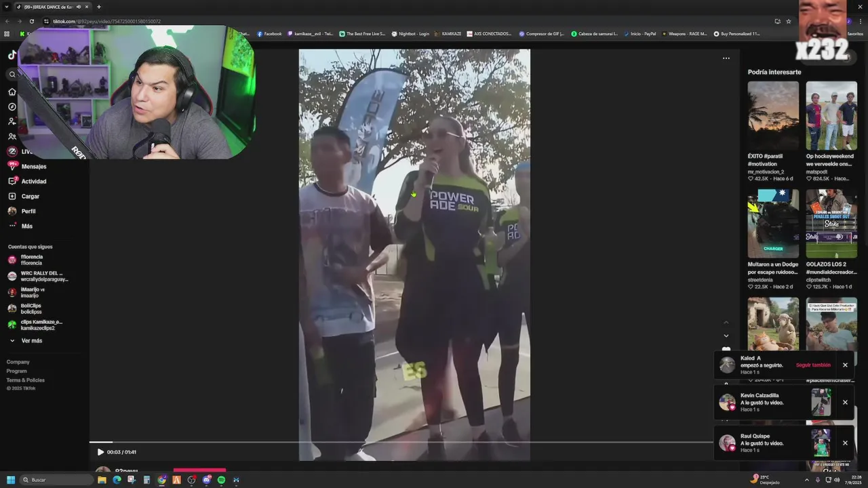Click the taskbar Buscar search box

coord(57,480)
